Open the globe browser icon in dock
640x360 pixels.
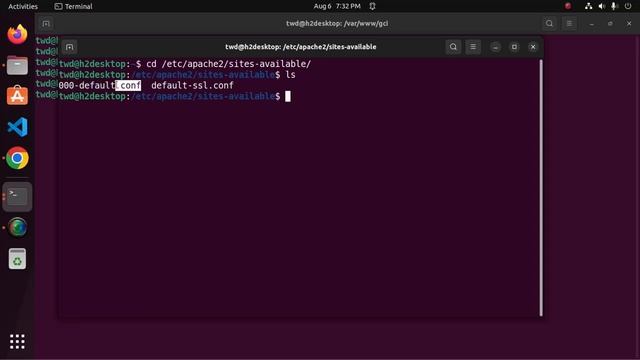point(17,227)
